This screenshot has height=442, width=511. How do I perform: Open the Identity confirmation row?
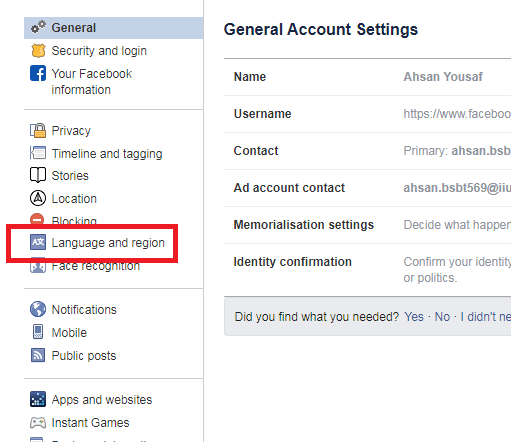367,270
